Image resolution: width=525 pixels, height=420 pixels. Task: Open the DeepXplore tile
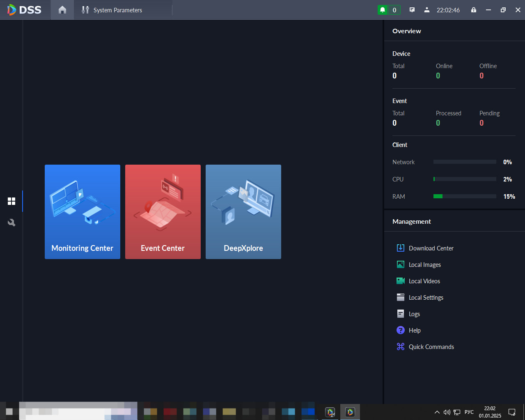243,212
